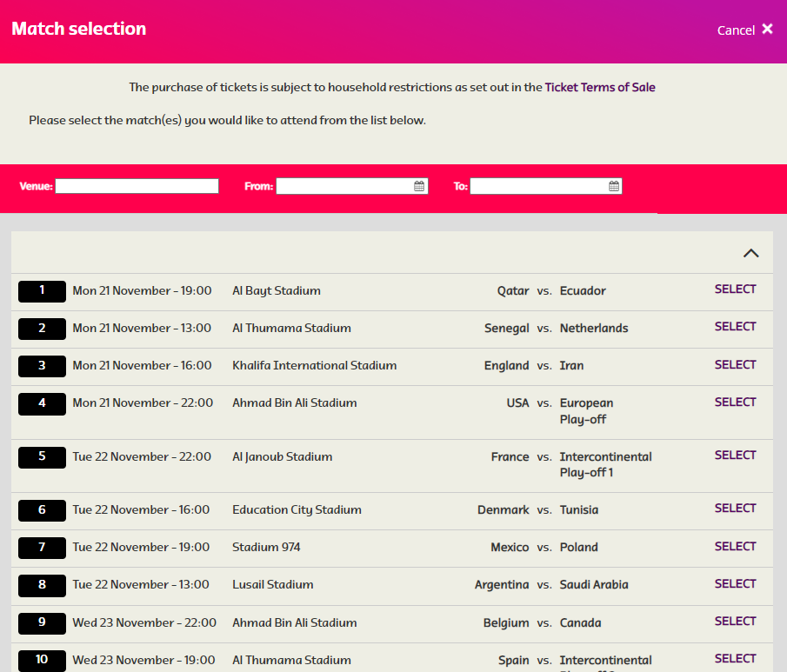Click into the Venue filter field
Viewport: 787px width, 672px height.
137,186
